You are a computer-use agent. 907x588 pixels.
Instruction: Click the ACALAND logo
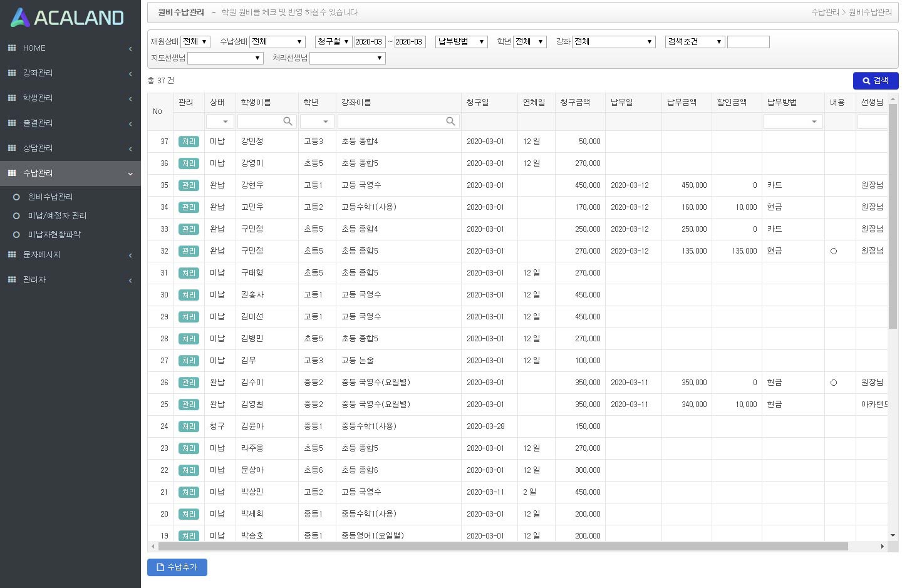[68, 18]
